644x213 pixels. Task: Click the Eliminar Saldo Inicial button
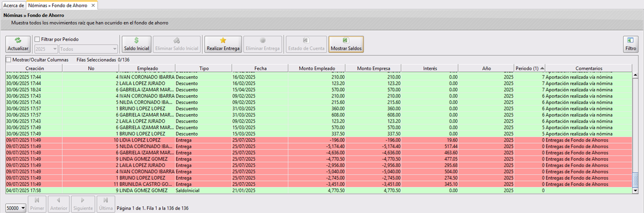pos(177,44)
